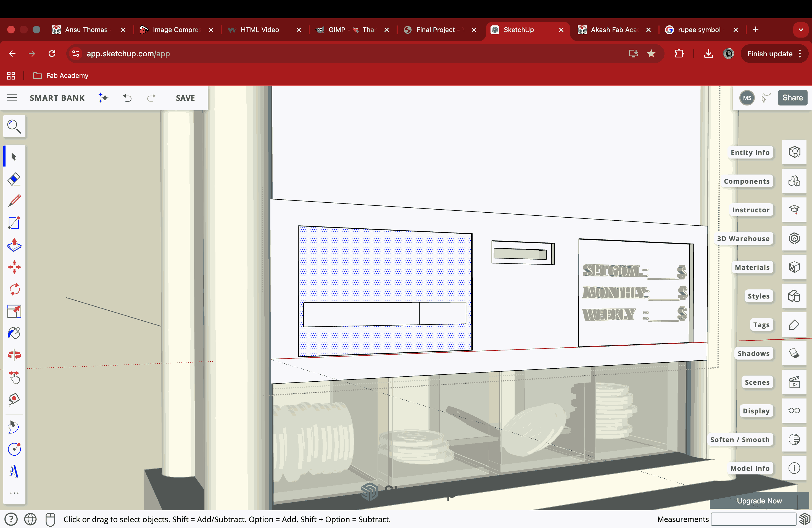The height and width of the screenshot is (528, 812).
Task: Open the SketchUp hamburger main menu
Action: coord(12,98)
